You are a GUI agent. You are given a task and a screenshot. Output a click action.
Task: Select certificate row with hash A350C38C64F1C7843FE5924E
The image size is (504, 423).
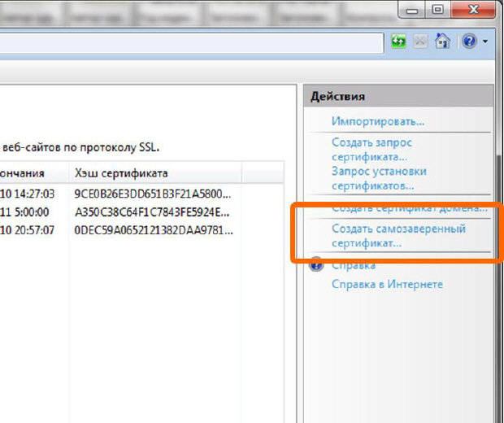(x=153, y=212)
